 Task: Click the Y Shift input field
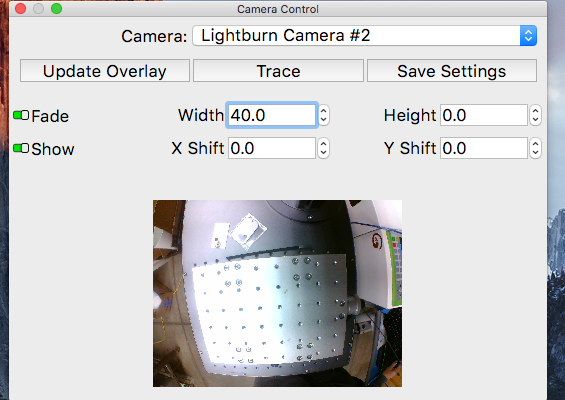484,148
